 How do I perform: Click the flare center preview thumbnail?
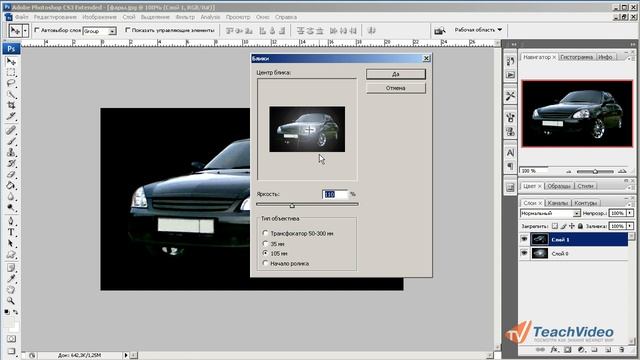307,129
